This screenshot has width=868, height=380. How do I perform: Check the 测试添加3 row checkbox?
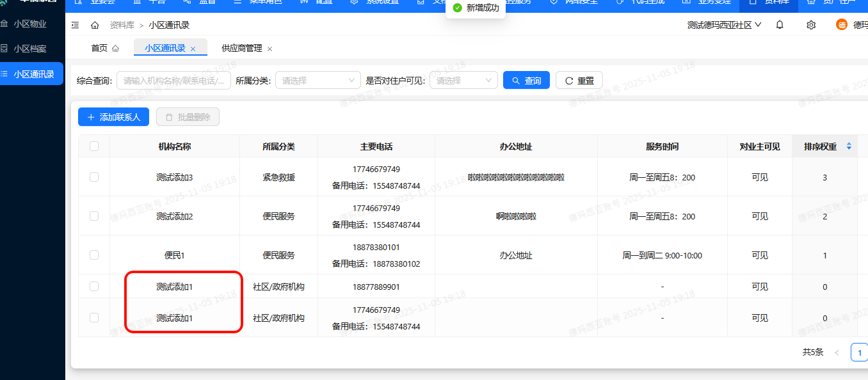94,177
